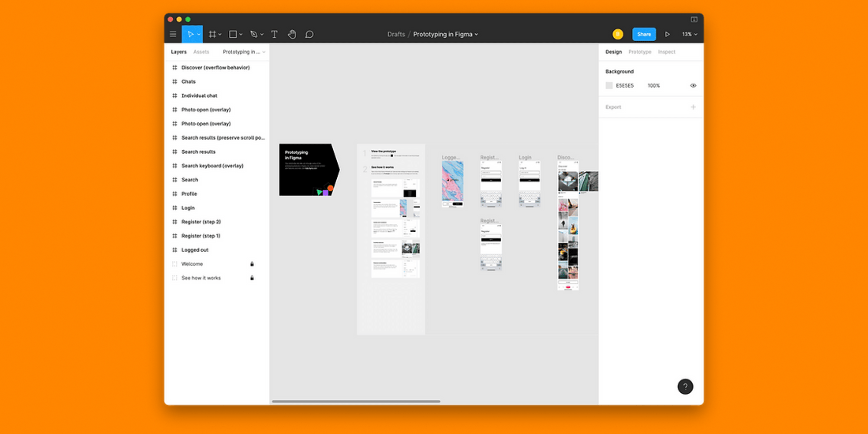Open the main menu hamburger icon
Screen dimensions: 868x434
point(173,34)
